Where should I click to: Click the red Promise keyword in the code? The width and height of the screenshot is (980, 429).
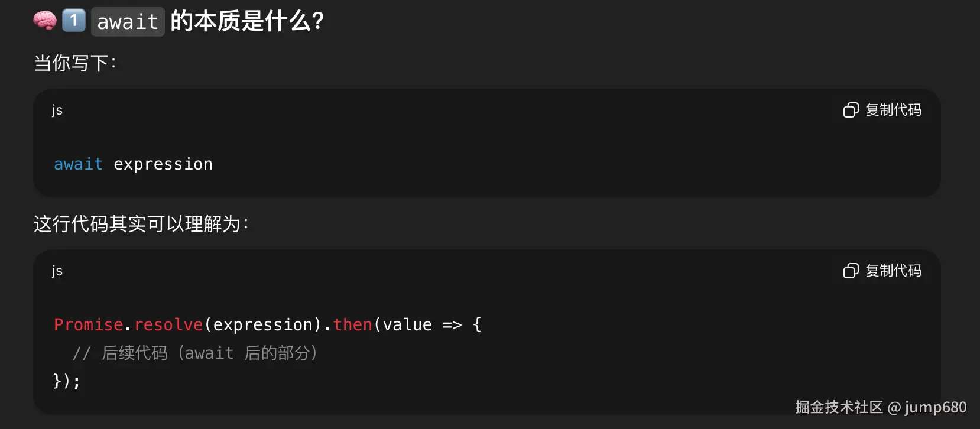tap(88, 325)
